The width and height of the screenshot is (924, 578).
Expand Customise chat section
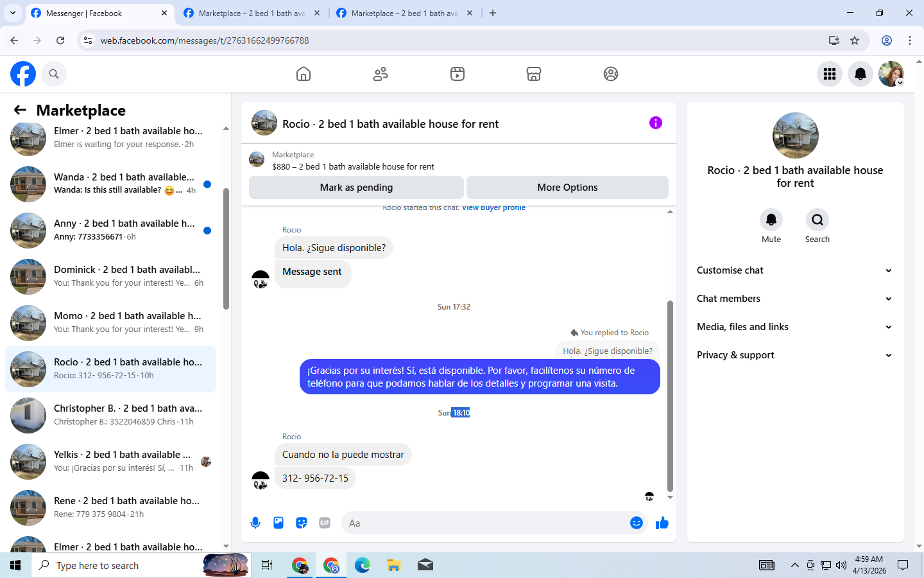795,270
